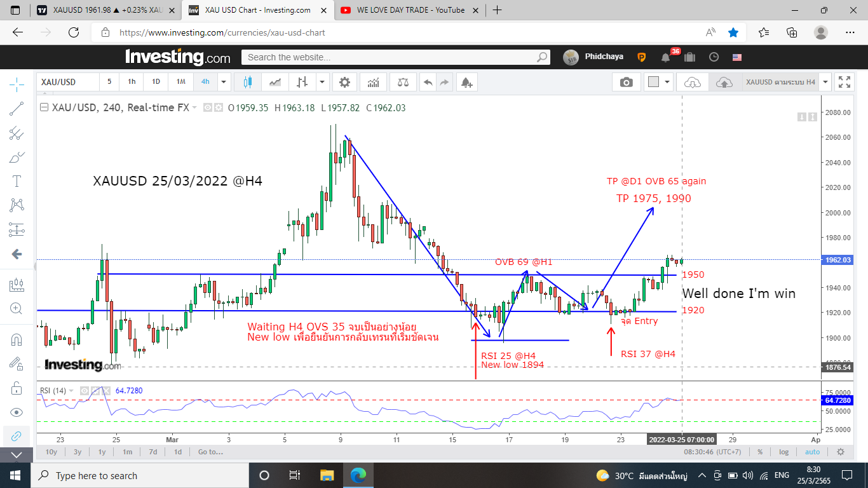The width and height of the screenshot is (868, 488).
Task: Set range to 3y
Action: tap(77, 452)
